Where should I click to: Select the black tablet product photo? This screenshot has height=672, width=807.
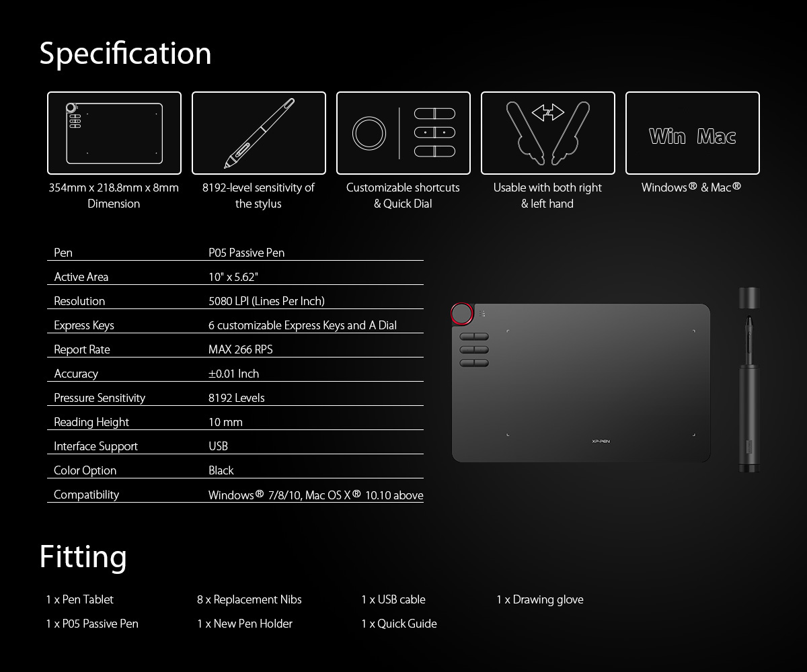tap(581, 382)
